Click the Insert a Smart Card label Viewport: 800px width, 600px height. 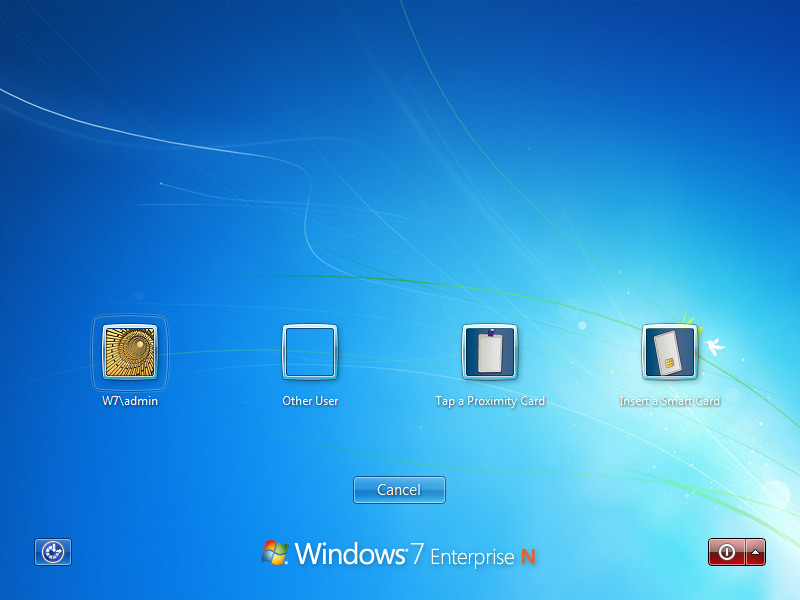tap(669, 401)
